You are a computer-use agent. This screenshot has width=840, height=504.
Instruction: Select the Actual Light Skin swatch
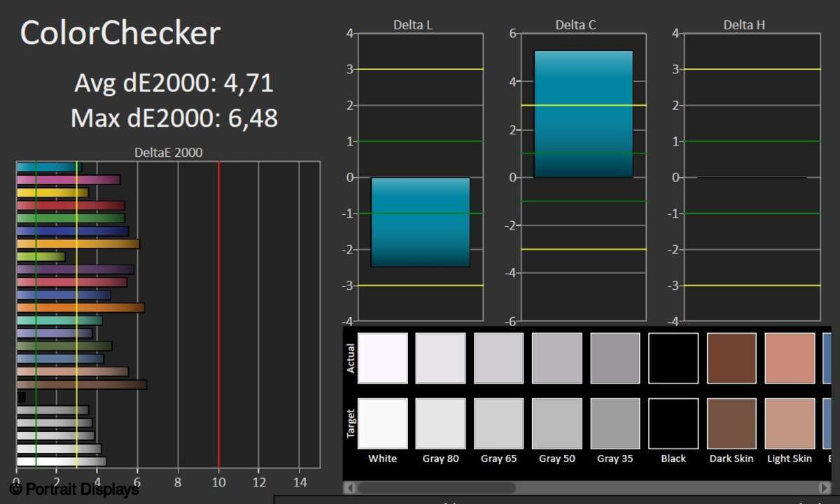(x=790, y=358)
